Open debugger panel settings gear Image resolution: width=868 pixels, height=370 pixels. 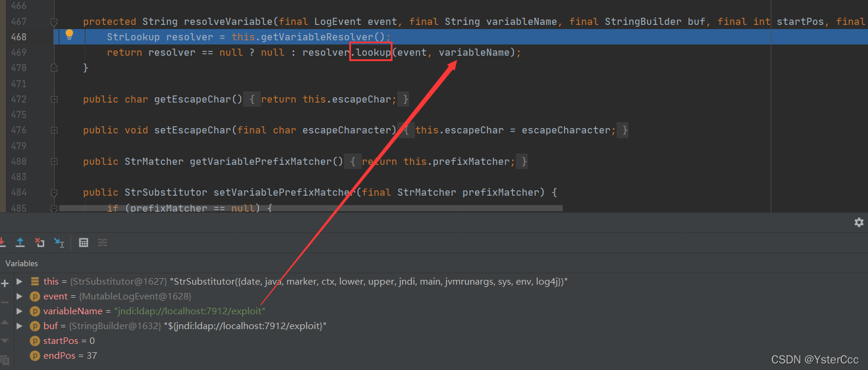859,222
